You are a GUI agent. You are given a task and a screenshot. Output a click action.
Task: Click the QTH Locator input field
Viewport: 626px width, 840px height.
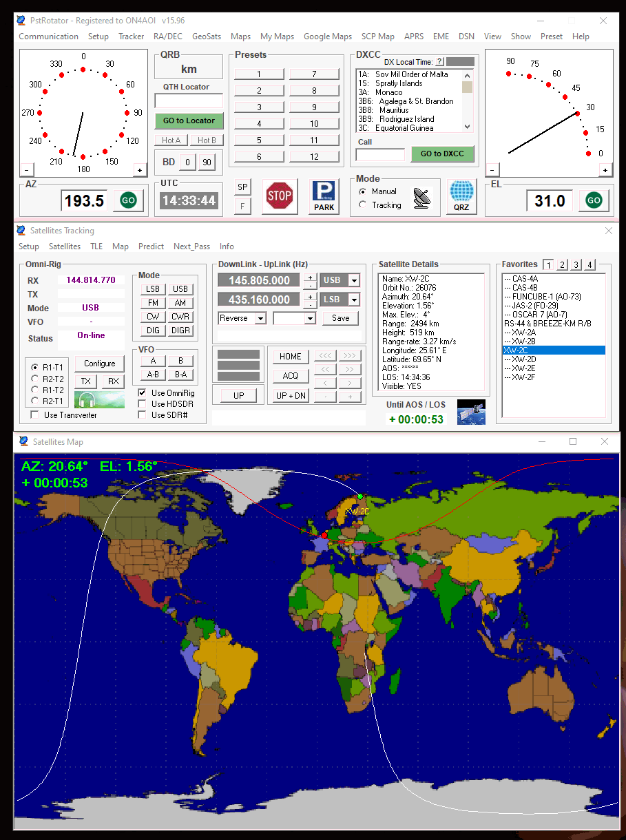click(189, 101)
